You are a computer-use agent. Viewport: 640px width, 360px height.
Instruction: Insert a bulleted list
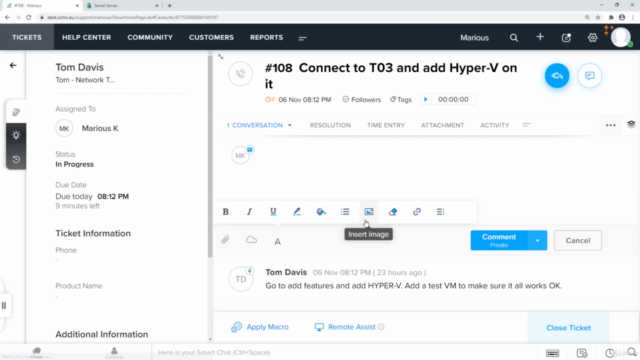coord(345,212)
